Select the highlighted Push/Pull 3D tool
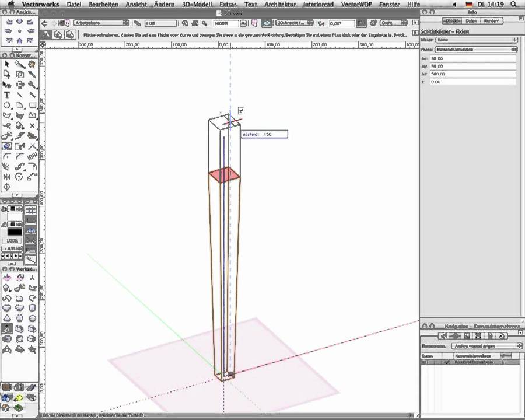The image size is (525, 420). click(7, 329)
